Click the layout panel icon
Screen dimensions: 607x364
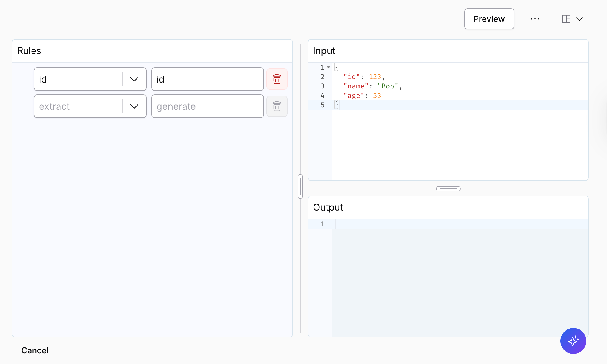pos(566,19)
